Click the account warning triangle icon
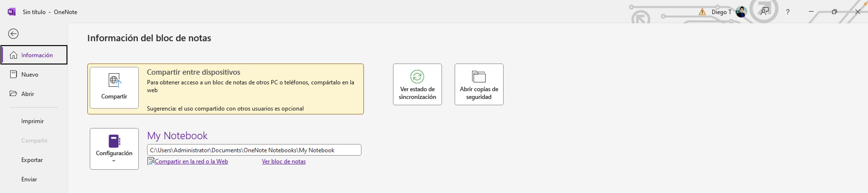The height and width of the screenshot is (193, 868). [702, 12]
